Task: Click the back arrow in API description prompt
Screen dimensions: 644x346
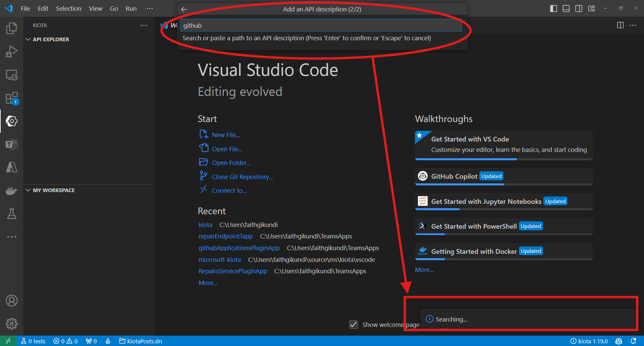Action: click(x=184, y=9)
